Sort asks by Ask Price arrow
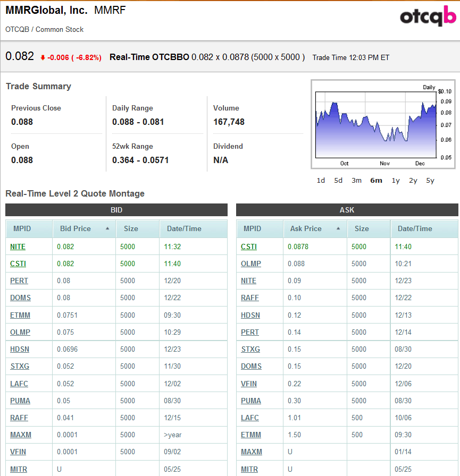This screenshot has width=460, height=476. pyautogui.click(x=338, y=228)
